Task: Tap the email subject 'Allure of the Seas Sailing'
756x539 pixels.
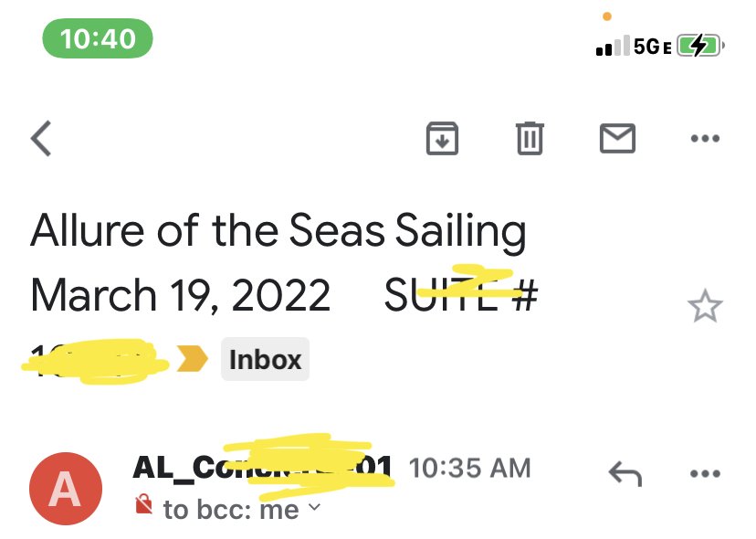Action: (278, 231)
